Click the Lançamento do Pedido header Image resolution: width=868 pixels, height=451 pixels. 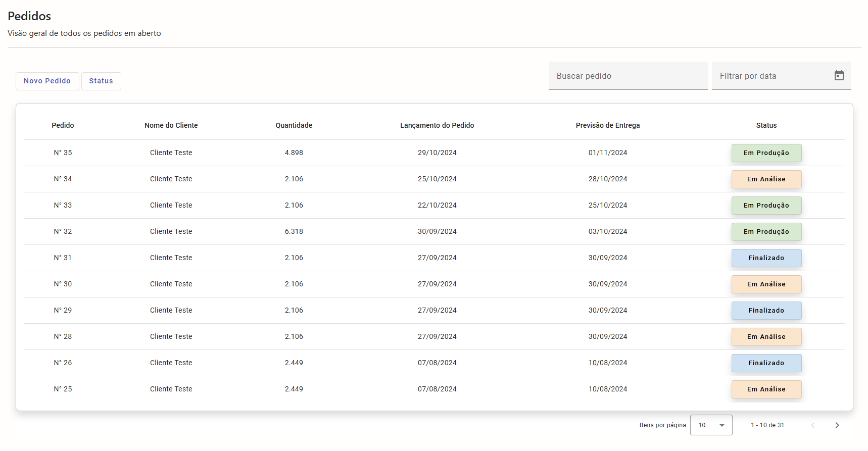[437, 125]
